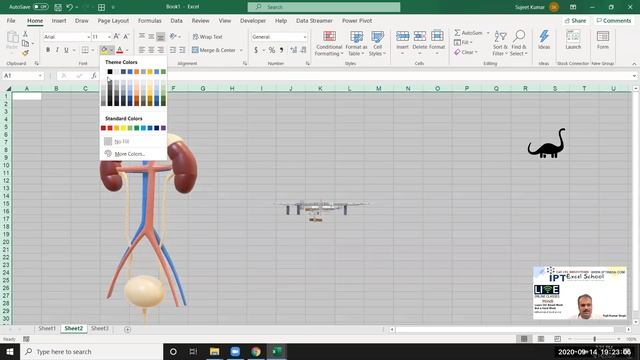Click the Fill Color bucket icon

click(x=104, y=50)
